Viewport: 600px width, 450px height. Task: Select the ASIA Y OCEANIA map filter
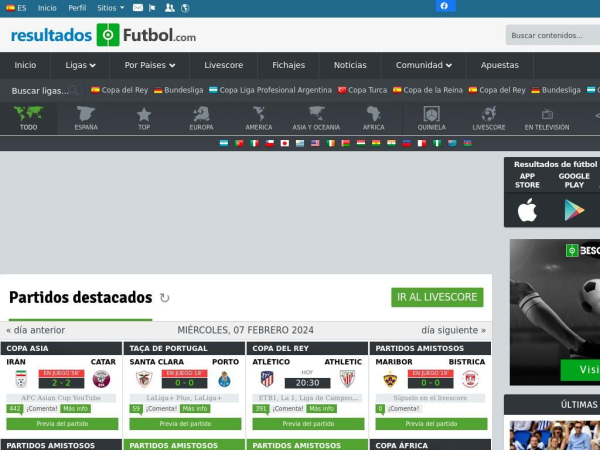click(x=316, y=119)
